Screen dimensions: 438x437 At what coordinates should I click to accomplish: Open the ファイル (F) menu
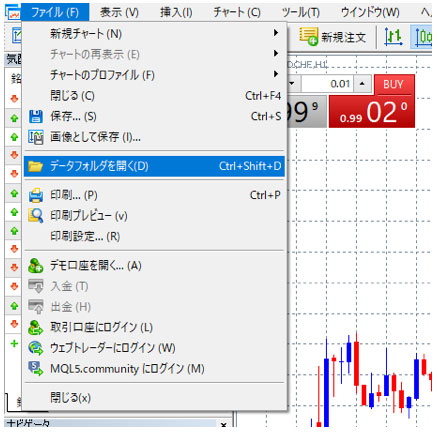click(55, 13)
